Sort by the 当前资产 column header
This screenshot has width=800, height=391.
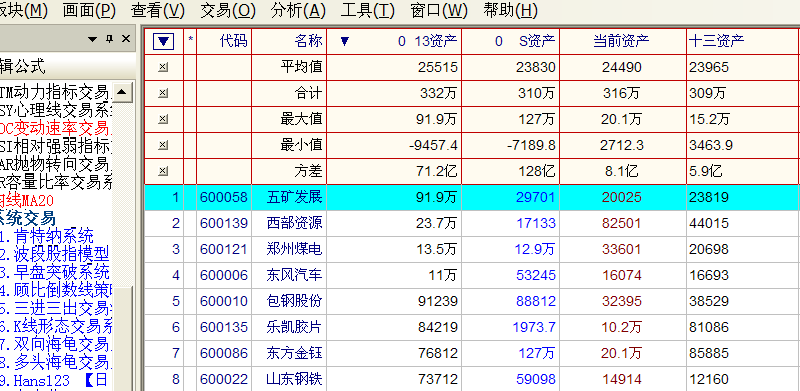623,41
